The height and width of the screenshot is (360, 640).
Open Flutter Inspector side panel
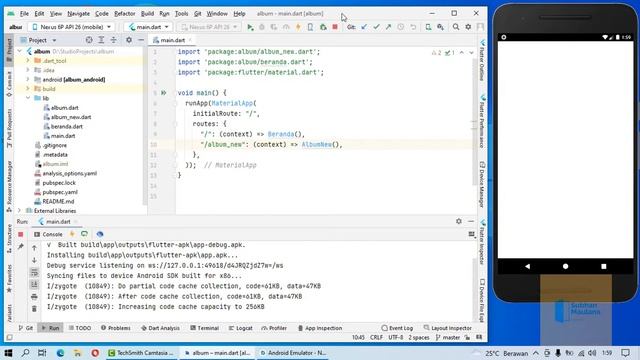(x=482, y=241)
